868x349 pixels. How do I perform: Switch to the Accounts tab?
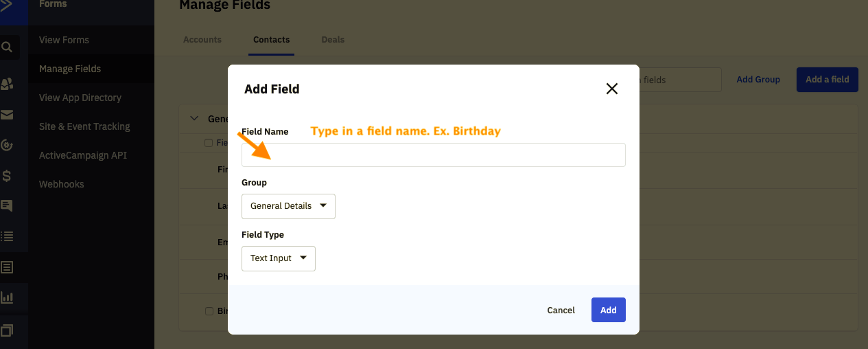202,40
